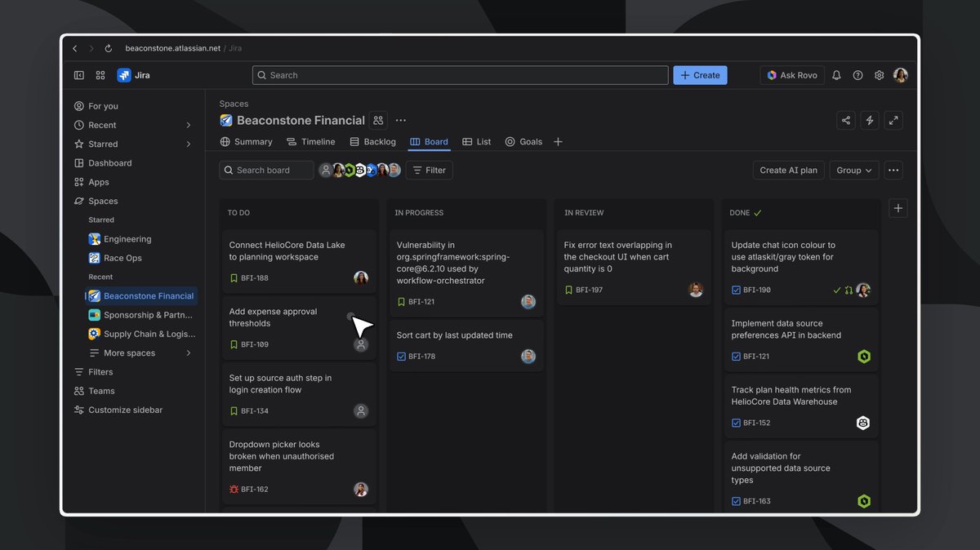Select the Supply Chain & Logistics space
This screenshot has width=980, height=550.
[x=141, y=334]
